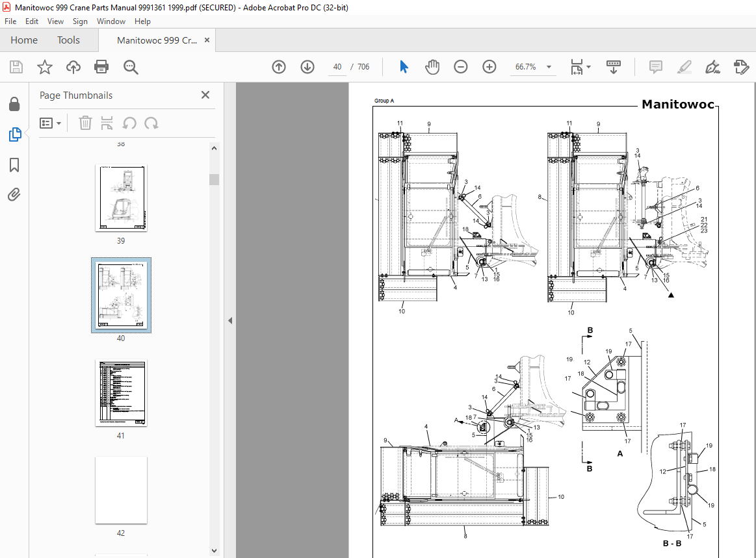
Task: Activate the Selection arrow tool
Action: tap(404, 67)
